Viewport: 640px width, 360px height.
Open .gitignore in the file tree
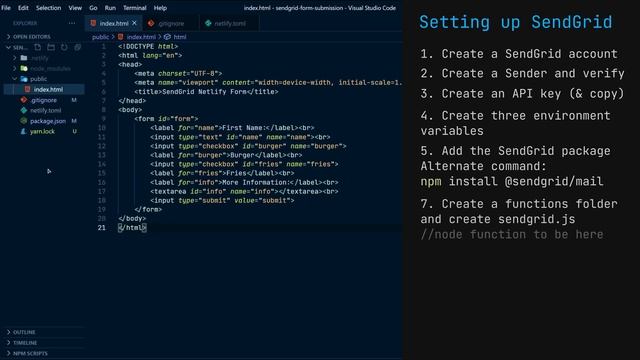pyautogui.click(x=43, y=100)
